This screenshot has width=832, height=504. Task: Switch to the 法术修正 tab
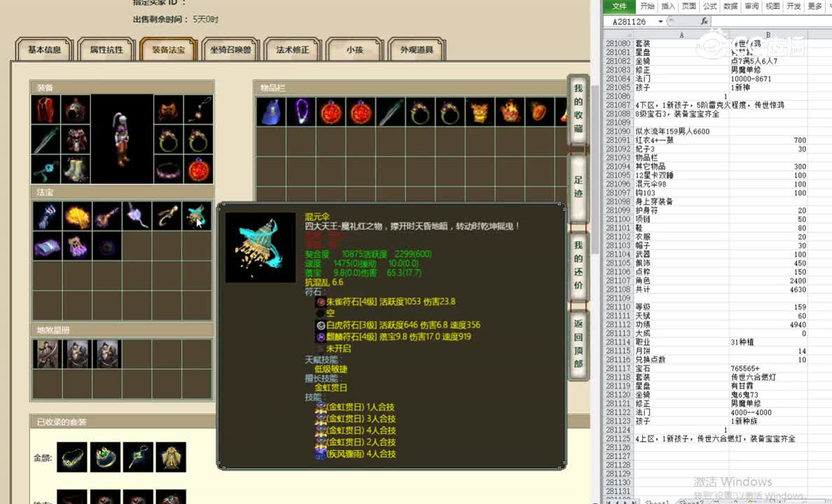(x=292, y=49)
